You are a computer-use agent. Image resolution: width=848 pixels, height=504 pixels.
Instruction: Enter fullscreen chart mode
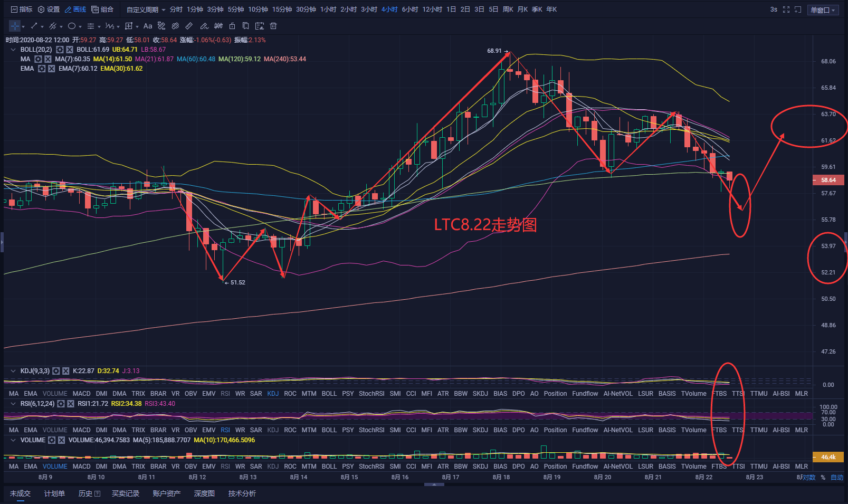786,9
